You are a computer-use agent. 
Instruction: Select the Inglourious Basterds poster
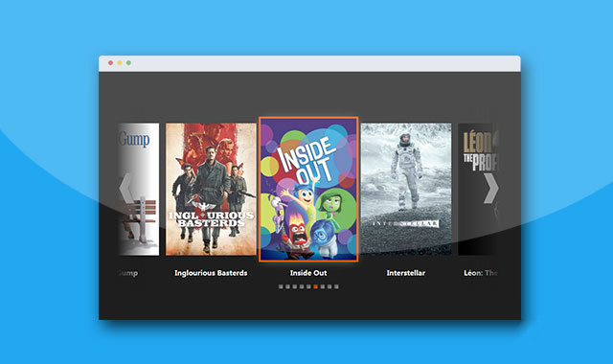[211, 190]
